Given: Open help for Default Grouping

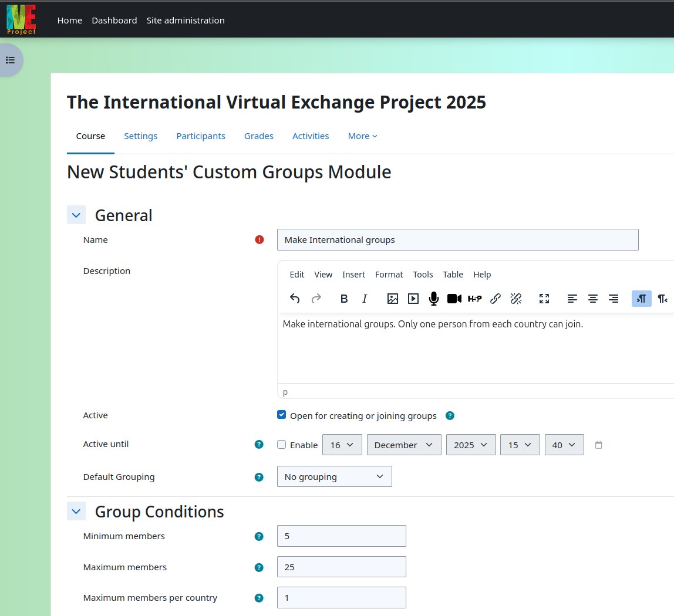Looking at the screenshot, I should [x=259, y=477].
